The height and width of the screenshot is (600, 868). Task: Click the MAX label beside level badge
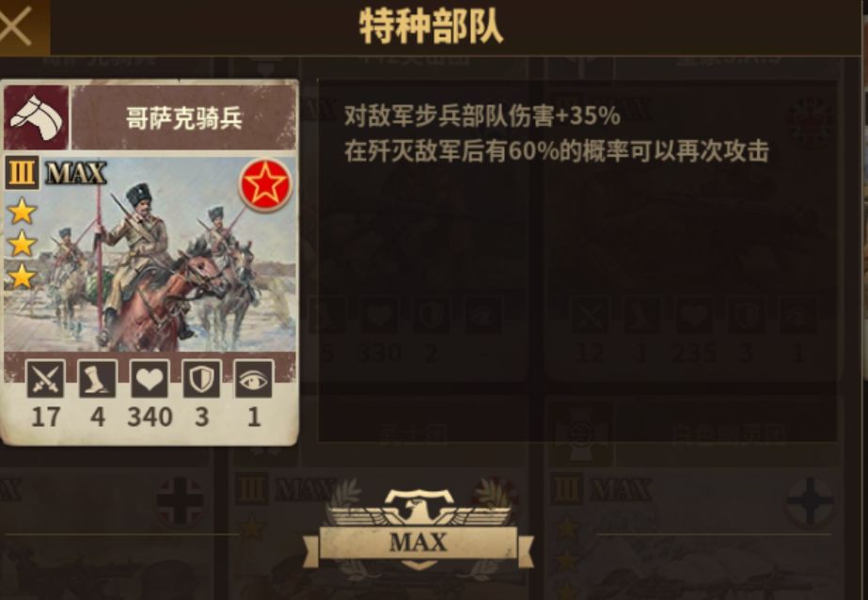click(76, 173)
